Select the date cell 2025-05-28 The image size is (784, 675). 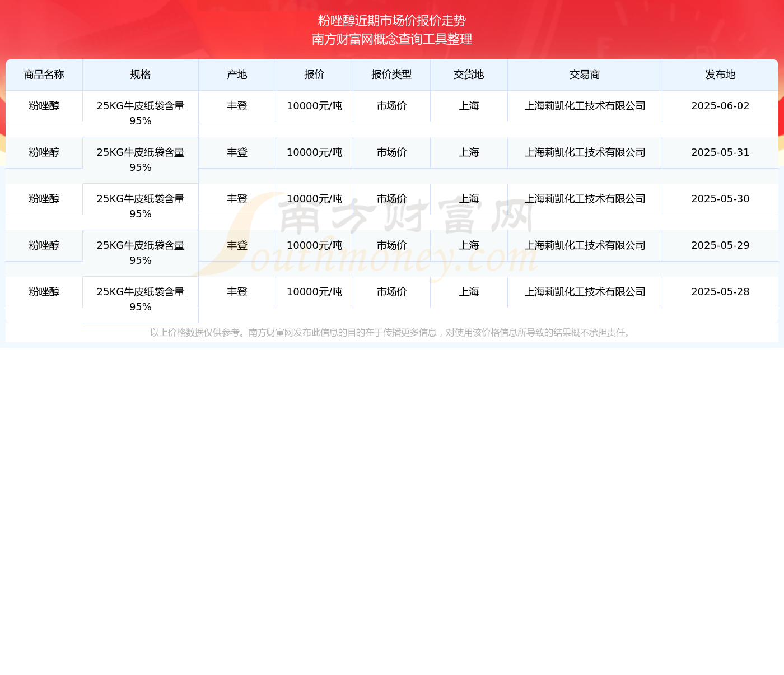720,292
